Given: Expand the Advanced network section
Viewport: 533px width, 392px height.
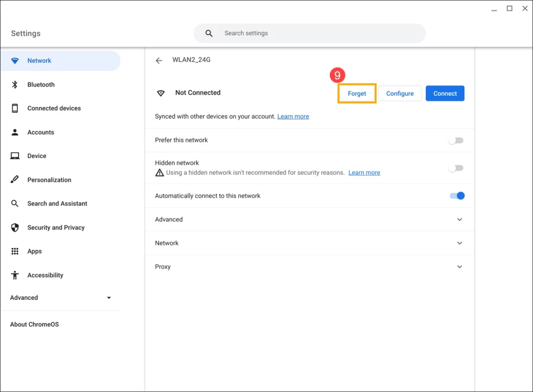Looking at the screenshot, I should (460, 219).
